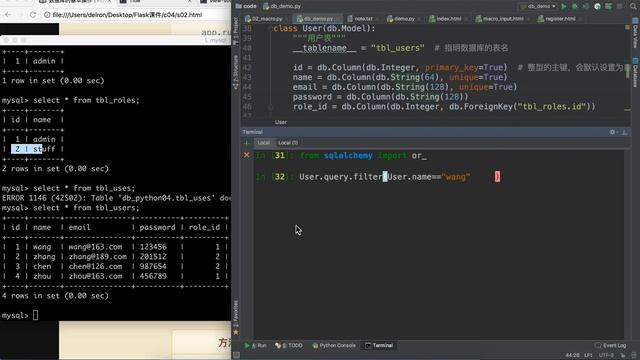Open the Project side tool window

pos(236,31)
